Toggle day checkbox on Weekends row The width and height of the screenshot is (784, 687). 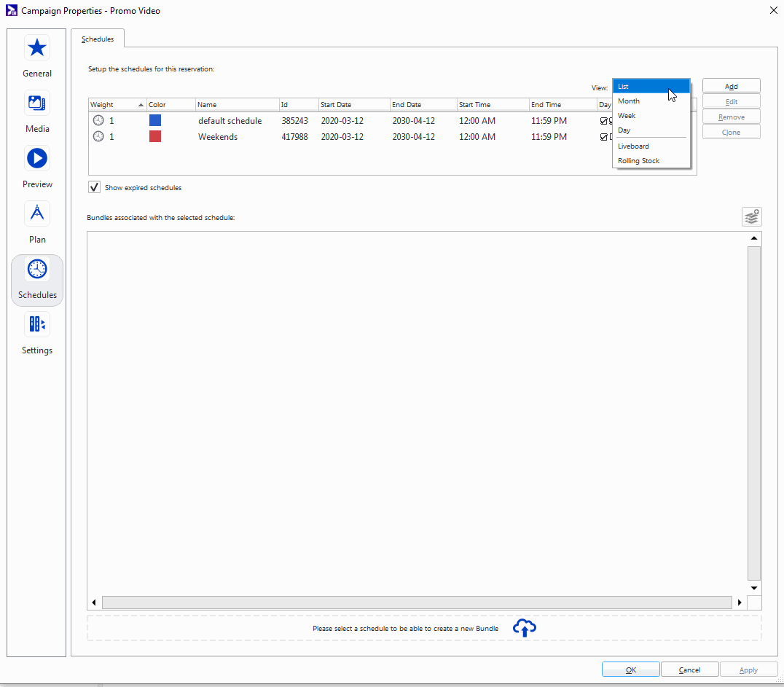tap(604, 137)
